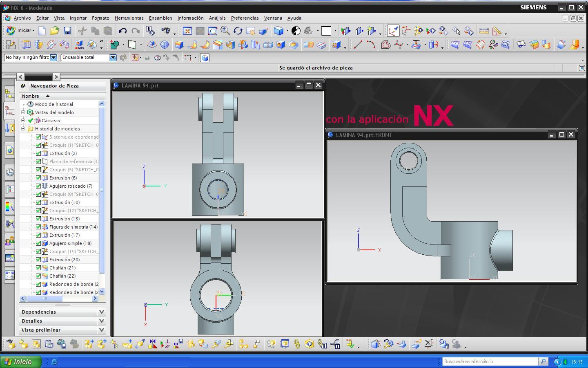Open the History clock sidebar tab icon

[9, 172]
